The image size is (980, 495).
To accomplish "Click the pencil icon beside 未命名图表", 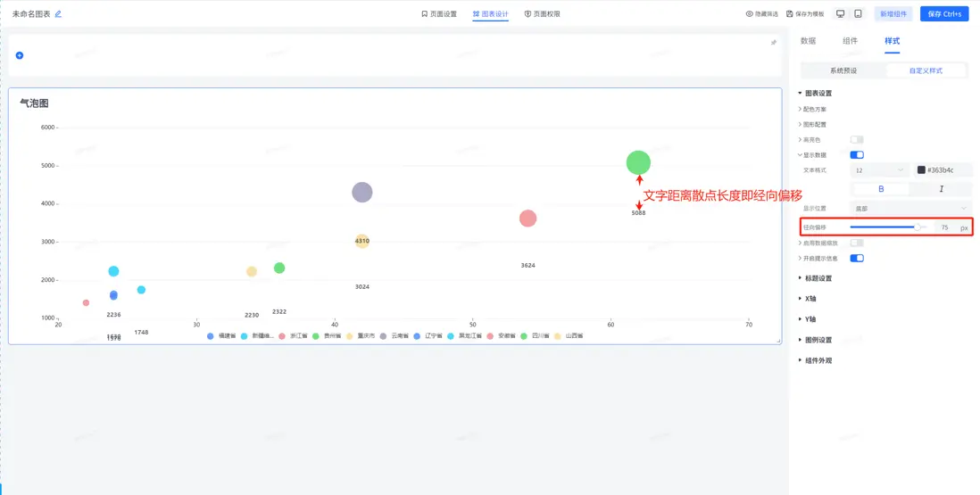I will pos(58,13).
